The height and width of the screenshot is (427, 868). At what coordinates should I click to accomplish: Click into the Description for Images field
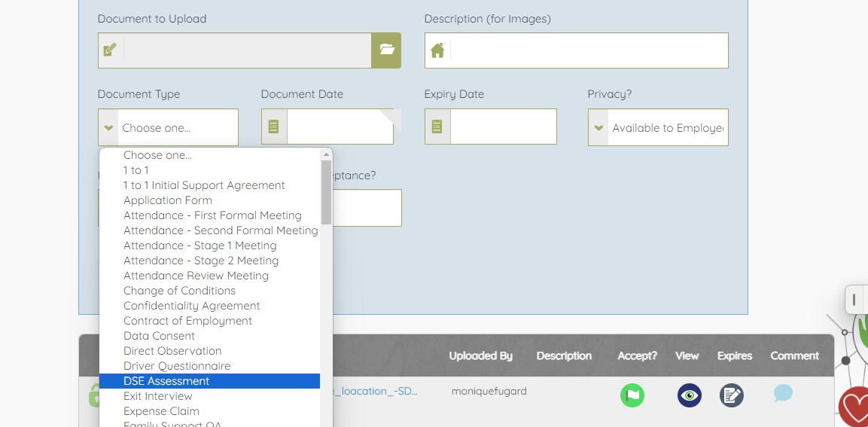click(589, 50)
